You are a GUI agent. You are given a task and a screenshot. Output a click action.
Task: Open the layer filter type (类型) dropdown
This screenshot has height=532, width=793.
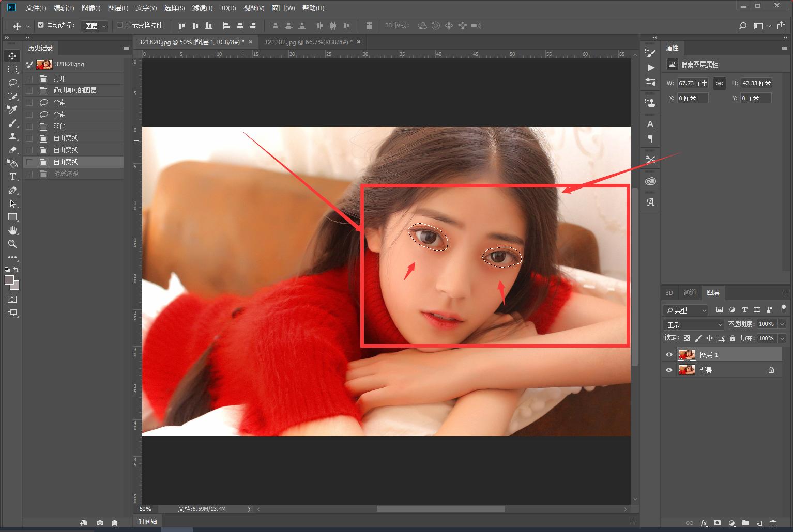687,310
